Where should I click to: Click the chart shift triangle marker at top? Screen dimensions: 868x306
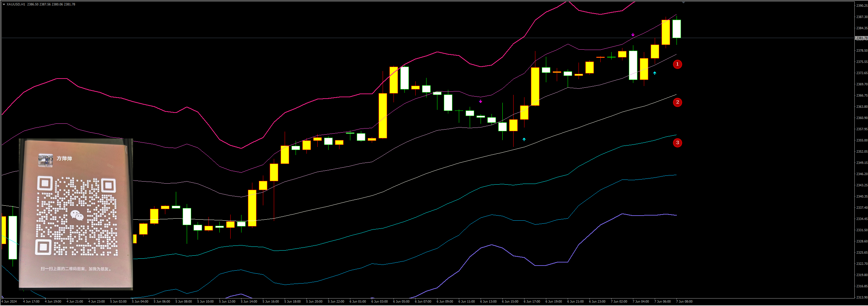point(683,2)
